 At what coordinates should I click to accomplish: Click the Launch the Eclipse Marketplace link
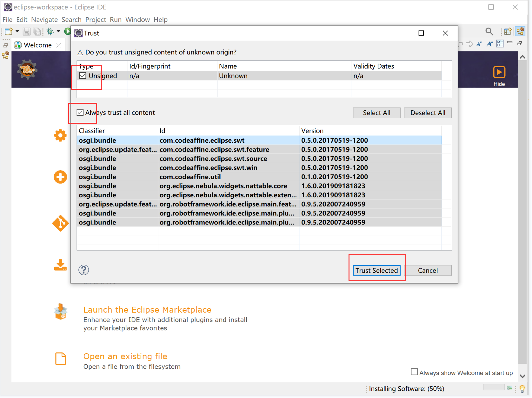pyautogui.click(x=147, y=310)
